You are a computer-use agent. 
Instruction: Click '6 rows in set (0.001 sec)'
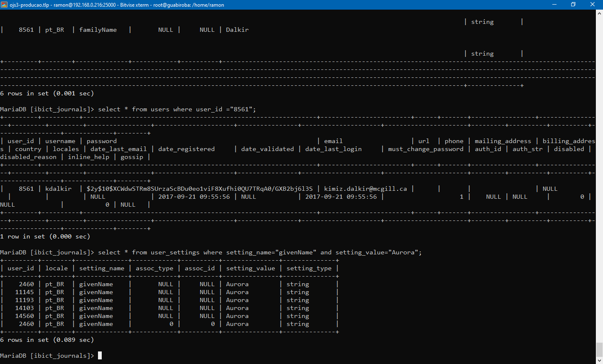tap(47, 93)
